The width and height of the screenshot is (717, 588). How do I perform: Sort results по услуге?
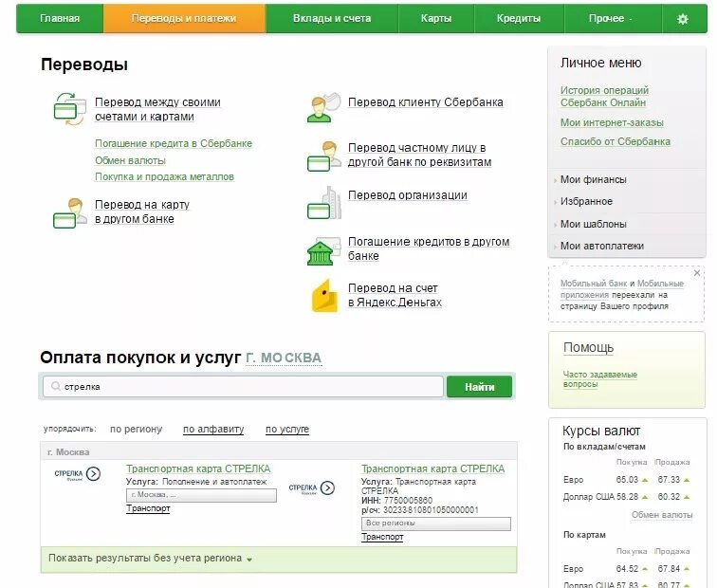(x=287, y=430)
